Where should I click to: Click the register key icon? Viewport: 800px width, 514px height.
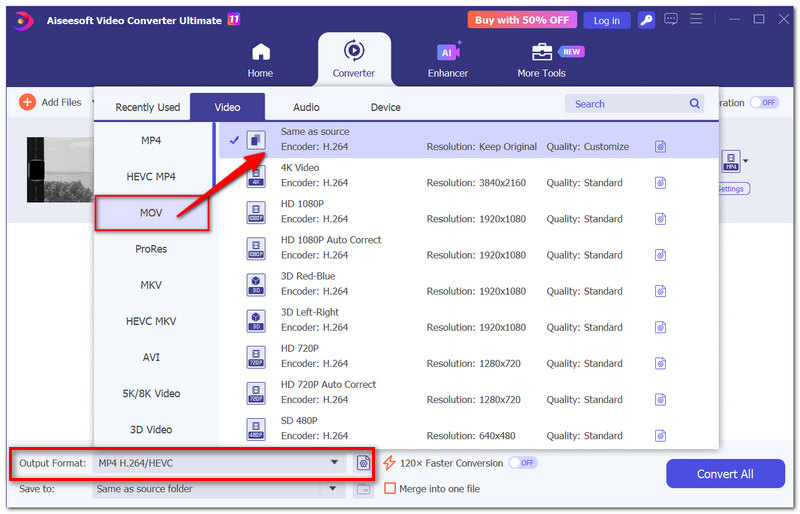tap(646, 20)
